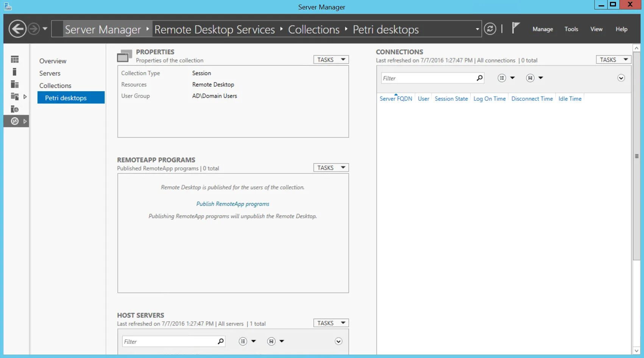Go to Overview page
Image resolution: width=644 pixels, height=358 pixels.
(x=53, y=61)
